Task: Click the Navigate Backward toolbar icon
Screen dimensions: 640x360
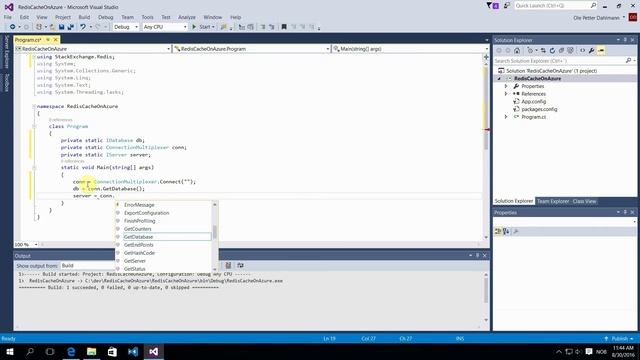Action: point(13,27)
